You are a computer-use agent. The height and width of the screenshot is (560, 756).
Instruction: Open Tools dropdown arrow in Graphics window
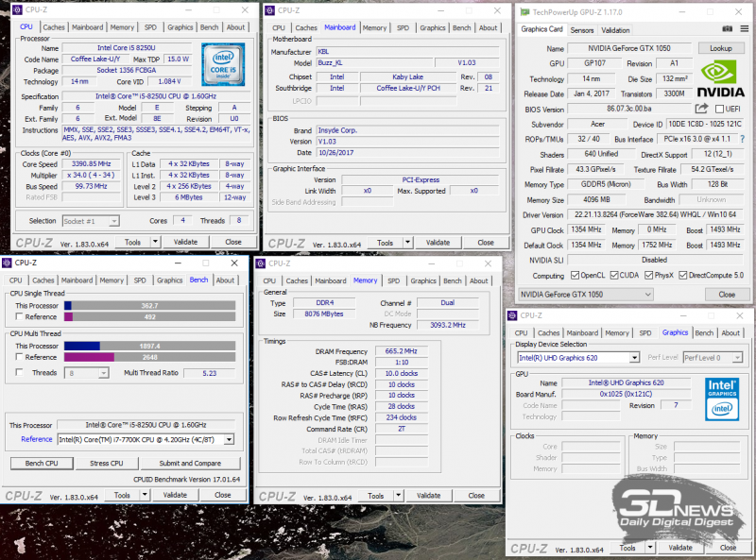pos(650,548)
